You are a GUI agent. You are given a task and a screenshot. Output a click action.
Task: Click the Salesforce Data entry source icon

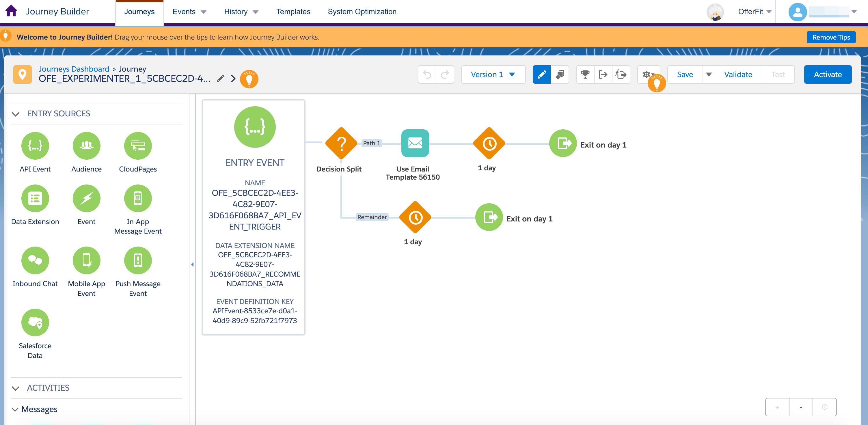coord(35,322)
